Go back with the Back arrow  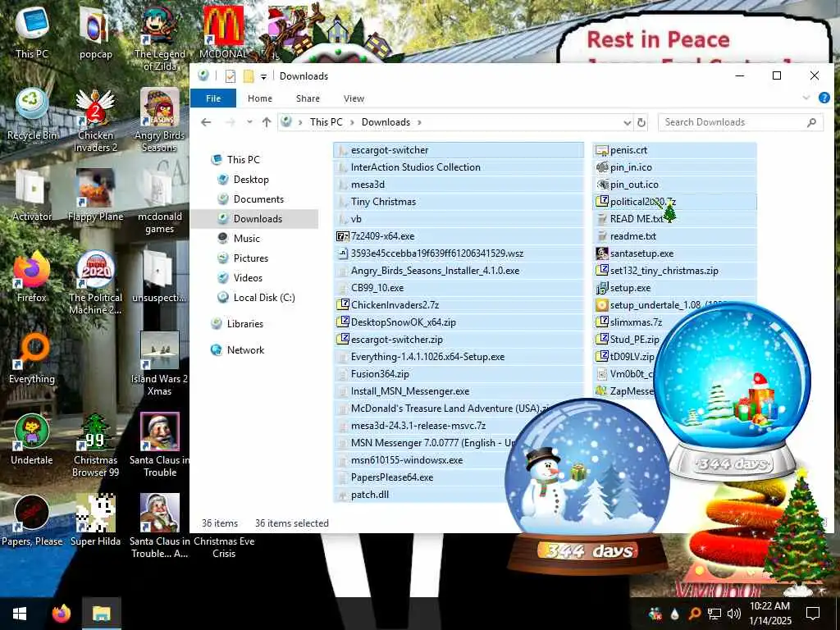point(206,122)
